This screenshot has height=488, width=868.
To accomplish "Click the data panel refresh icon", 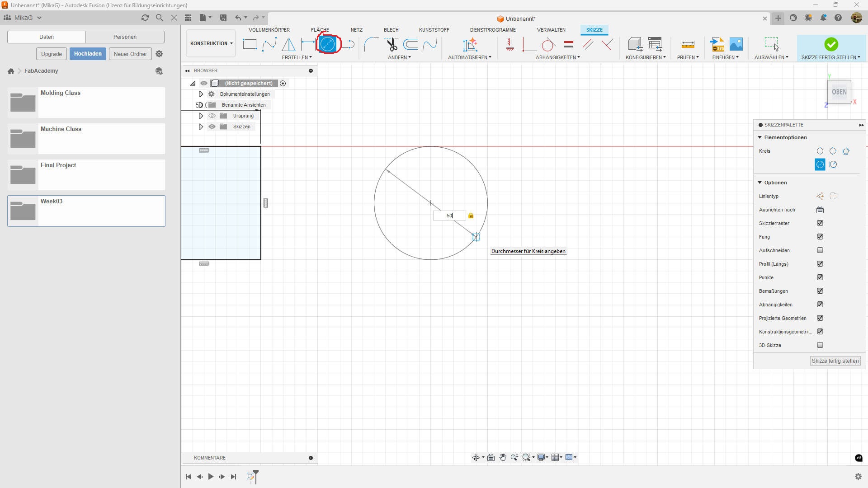I will pyautogui.click(x=145, y=18).
